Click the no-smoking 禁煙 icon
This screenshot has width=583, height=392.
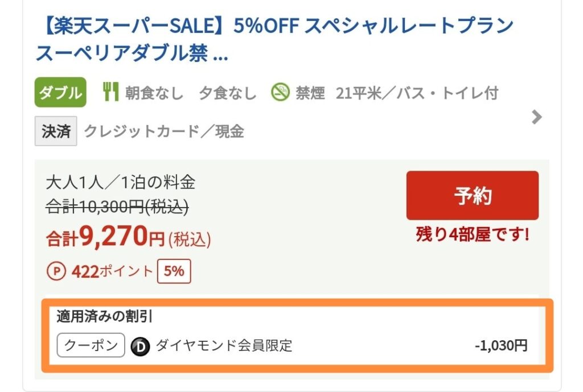281,93
